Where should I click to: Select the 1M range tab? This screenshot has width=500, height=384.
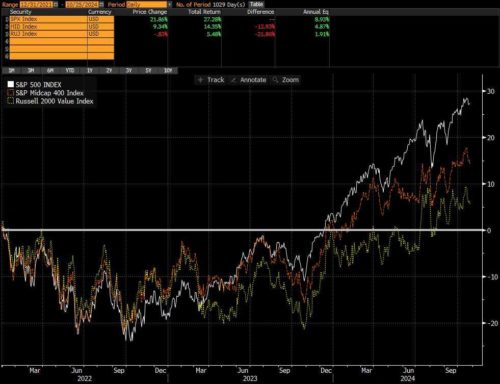click(12, 71)
